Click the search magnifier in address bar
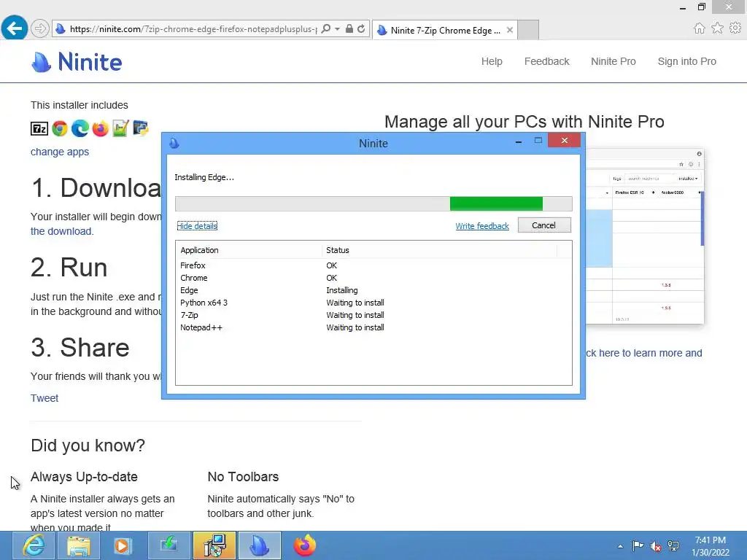Viewport: 747px width, 560px height. click(326, 29)
